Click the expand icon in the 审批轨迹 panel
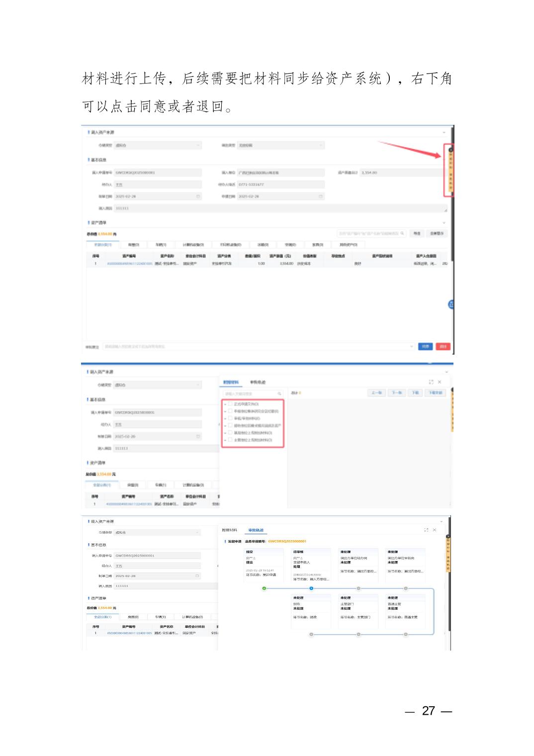This screenshot has width=534, height=756. click(426, 530)
